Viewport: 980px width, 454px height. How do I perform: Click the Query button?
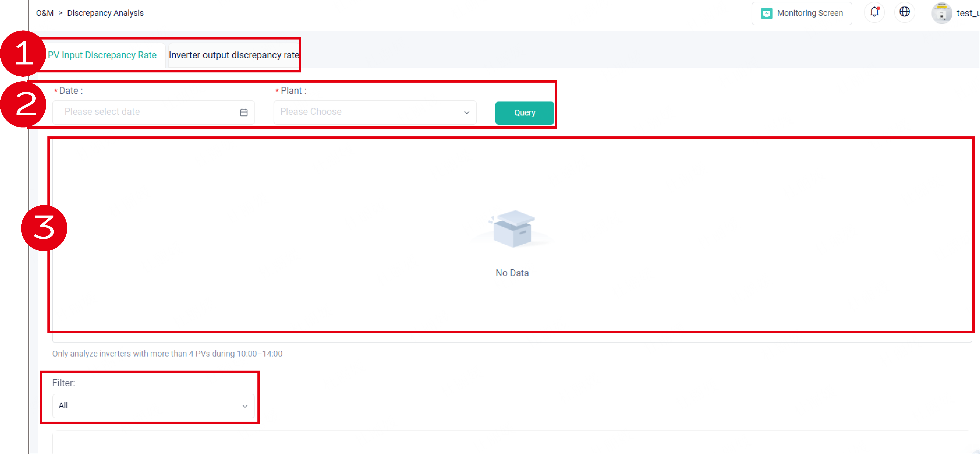click(x=524, y=113)
